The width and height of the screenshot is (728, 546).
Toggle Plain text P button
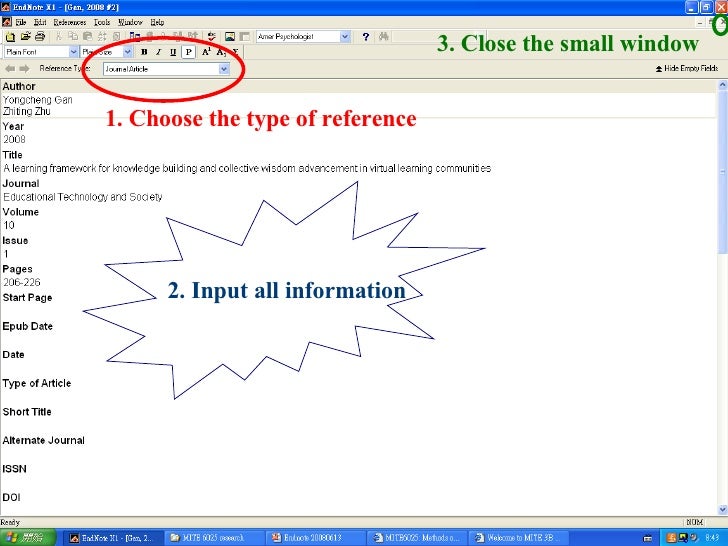tap(188, 52)
